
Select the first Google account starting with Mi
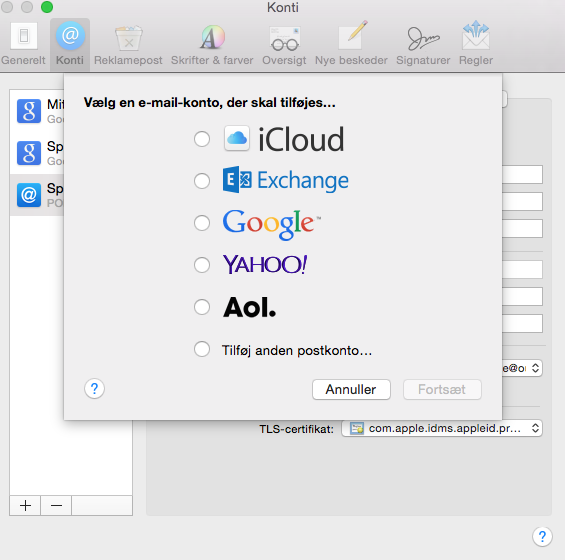pos(37,111)
